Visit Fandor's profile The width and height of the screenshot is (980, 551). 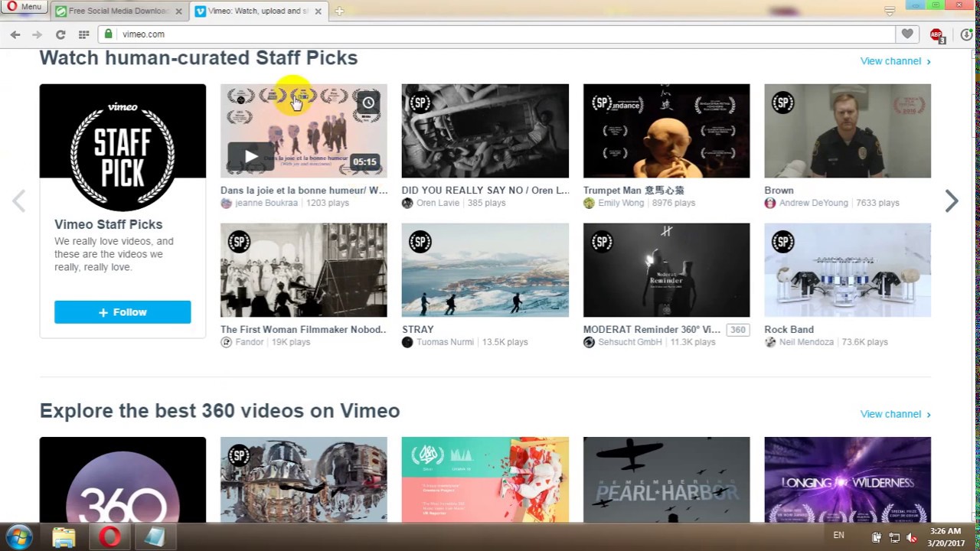click(x=250, y=342)
